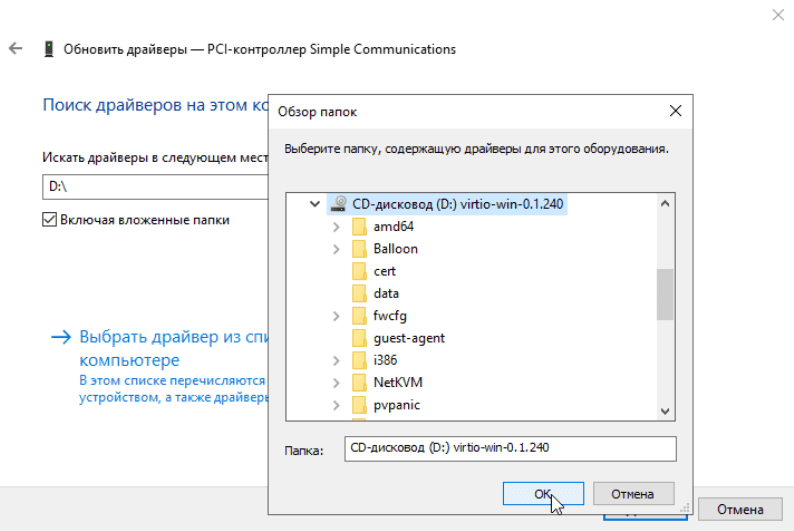Viewport: 794px width, 531px height.
Task: Expand the fwcfg folder
Action: [336, 316]
